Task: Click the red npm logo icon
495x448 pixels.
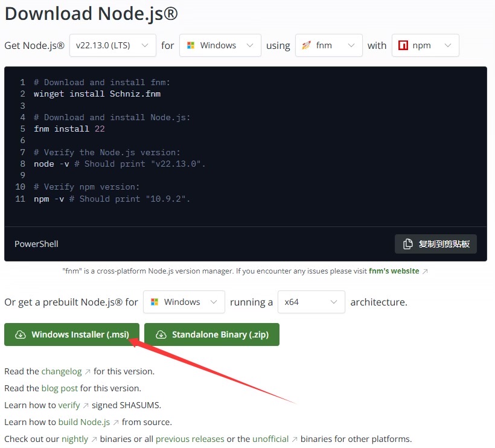Action: point(403,45)
